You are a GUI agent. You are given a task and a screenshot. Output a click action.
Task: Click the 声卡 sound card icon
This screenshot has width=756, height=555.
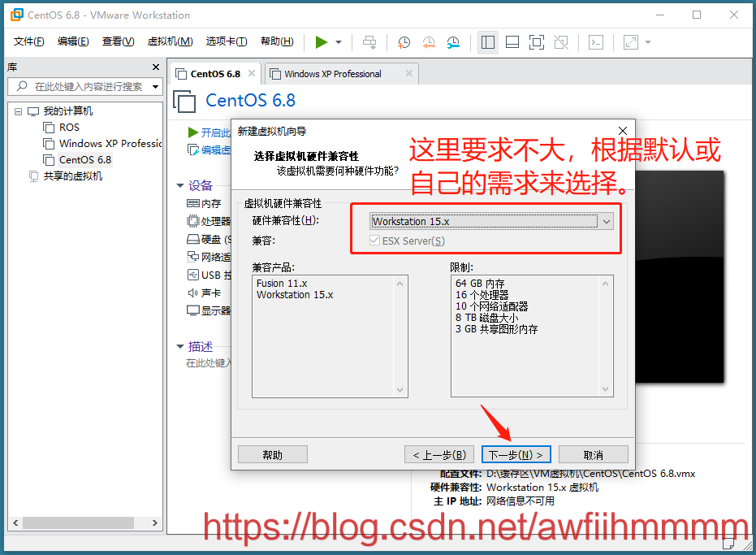(x=193, y=293)
